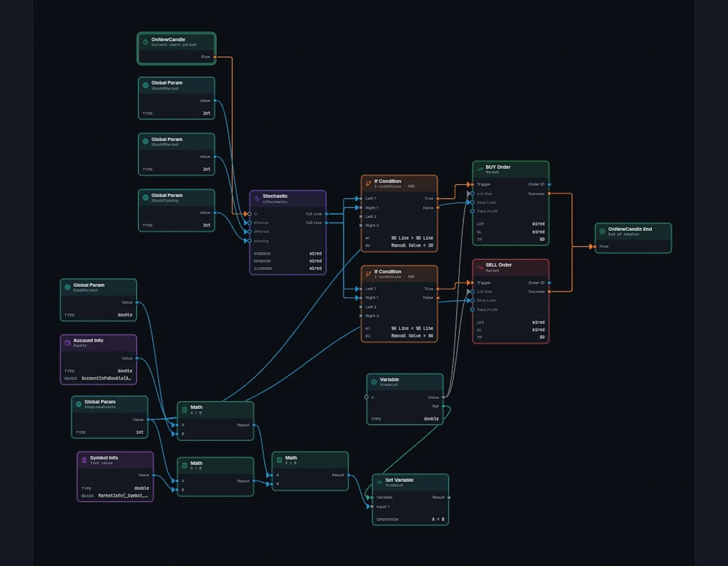
Task: Click the Stochastic node's waveform icon
Action: click(x=257, y=199)
